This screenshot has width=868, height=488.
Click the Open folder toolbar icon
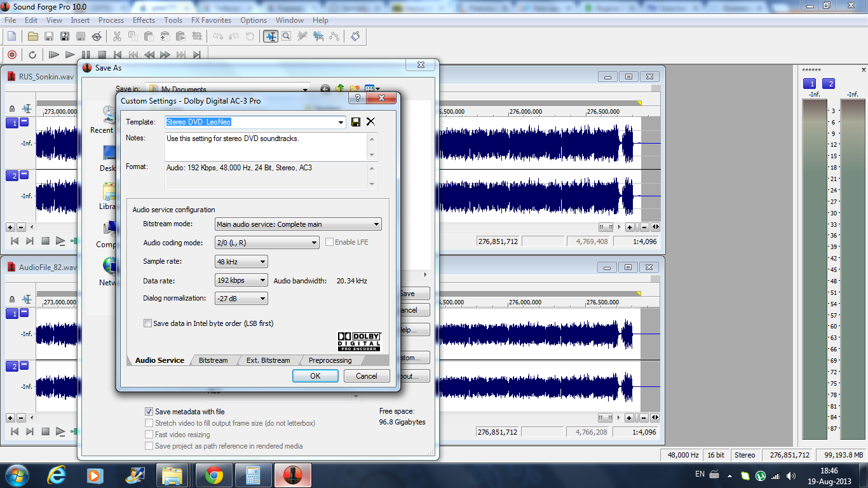click(32, 36)
